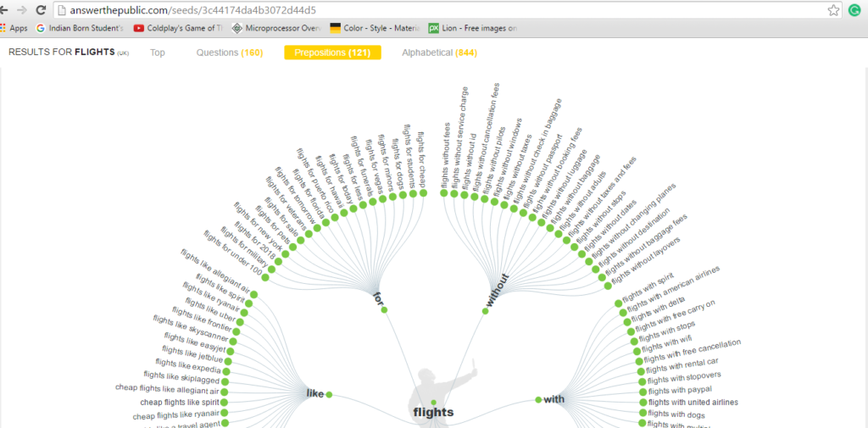Open the Indian Born Student's bookmark
This screenshot has height=428, width=868.
tap(81, 28)
